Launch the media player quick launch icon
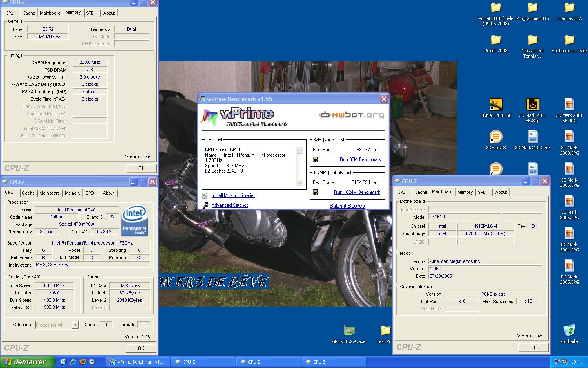Screen dimensions: 588x368 pyautogui.click(x=92, y=362)
